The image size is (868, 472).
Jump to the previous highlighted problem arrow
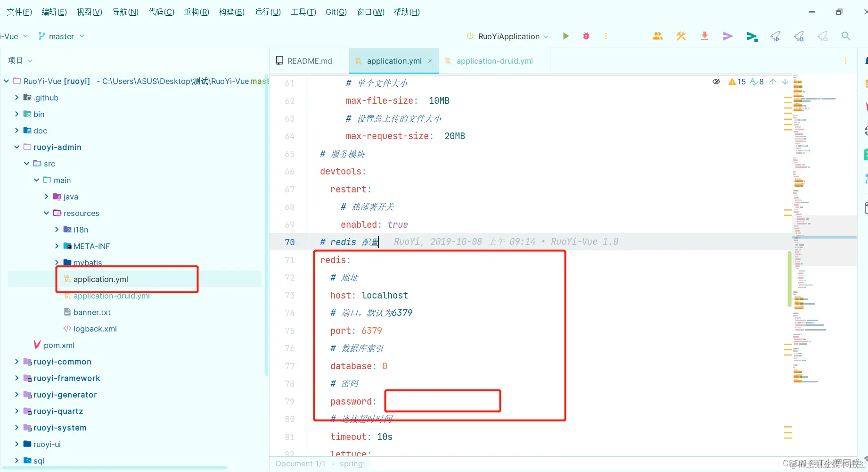tap(773, 82)
